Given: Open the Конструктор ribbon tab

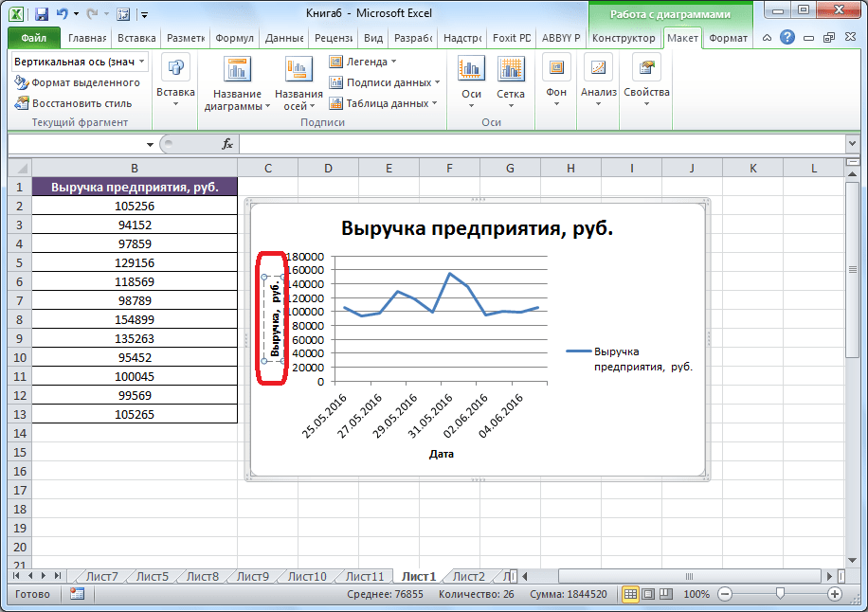Looking at the screenshot, I should [x=623, y=38].
